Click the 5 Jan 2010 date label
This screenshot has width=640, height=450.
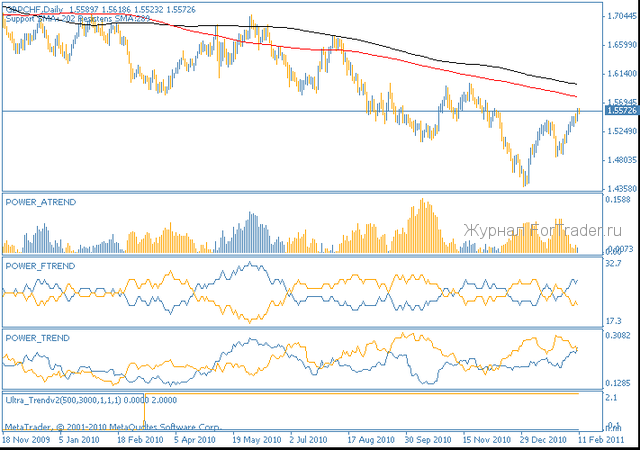[x=79, y=440]
